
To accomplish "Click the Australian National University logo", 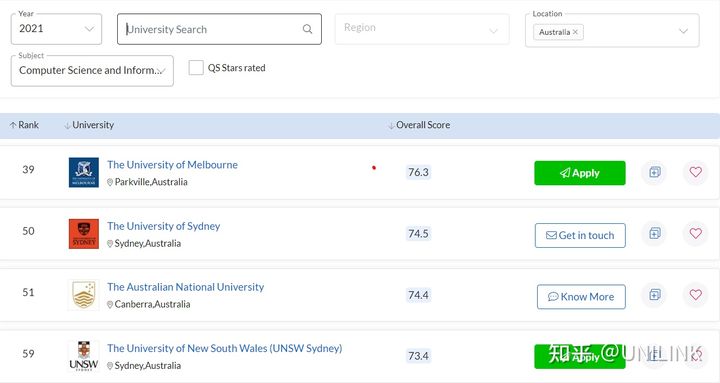I will pyautogui.click(x=84, y=295).
